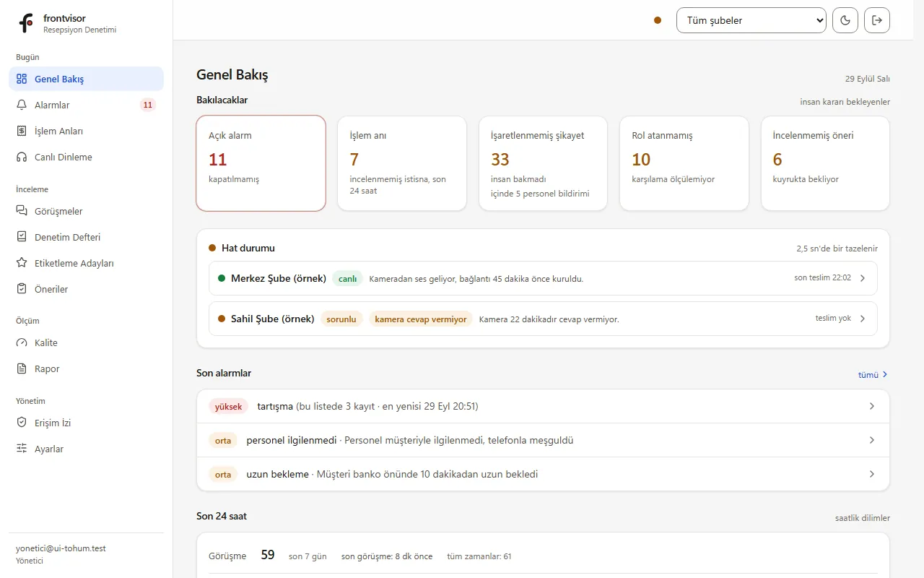
Task: Expand the Merkez Şube row chevron
Action: tap(863, 278)
